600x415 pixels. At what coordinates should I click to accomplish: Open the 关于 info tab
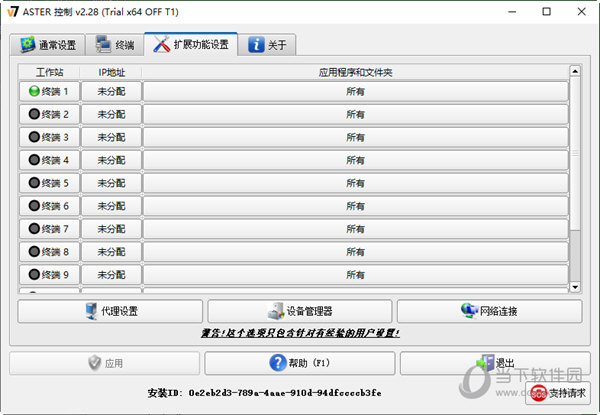(267, 45)
